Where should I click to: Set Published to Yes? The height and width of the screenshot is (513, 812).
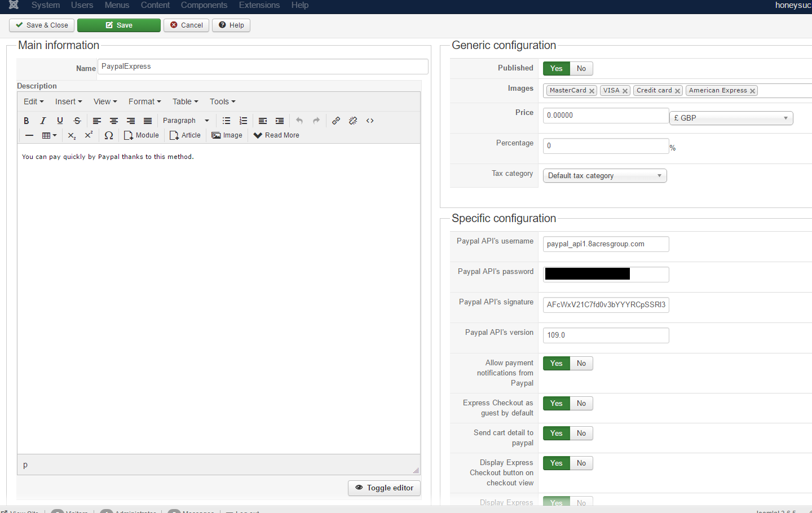(557, 69)
